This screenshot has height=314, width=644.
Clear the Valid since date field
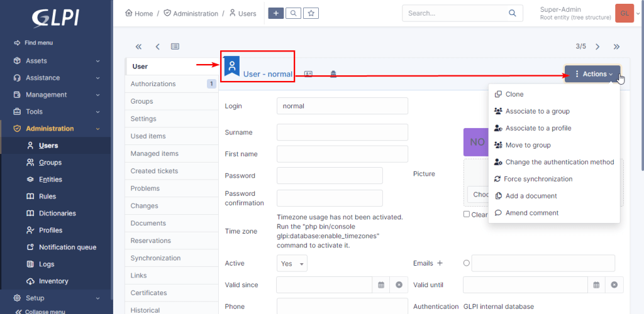tap(399, 285)
